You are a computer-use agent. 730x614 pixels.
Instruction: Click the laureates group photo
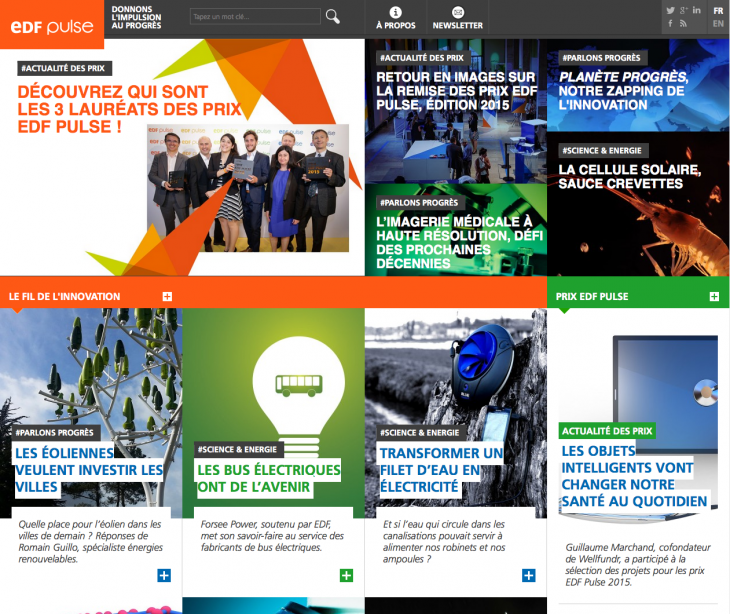248,188
